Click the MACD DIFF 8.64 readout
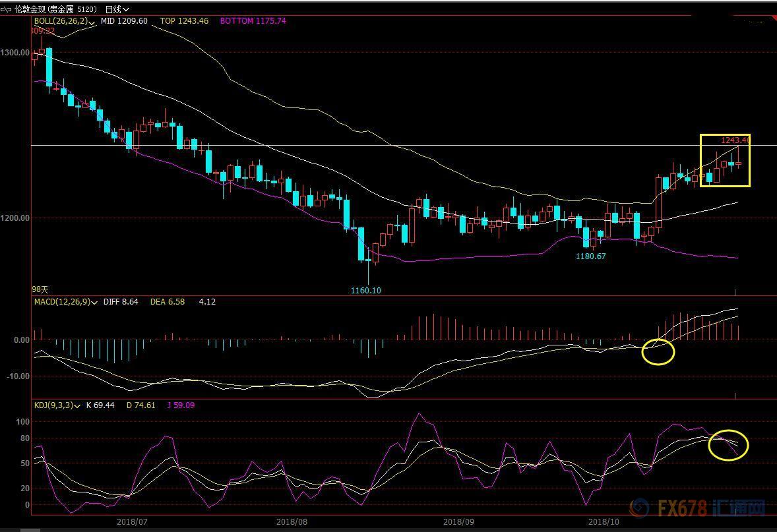 [121, 302]
